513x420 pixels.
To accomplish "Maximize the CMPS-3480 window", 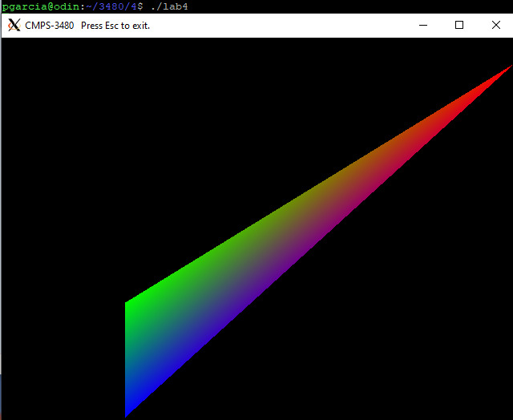I will (459, 25).
